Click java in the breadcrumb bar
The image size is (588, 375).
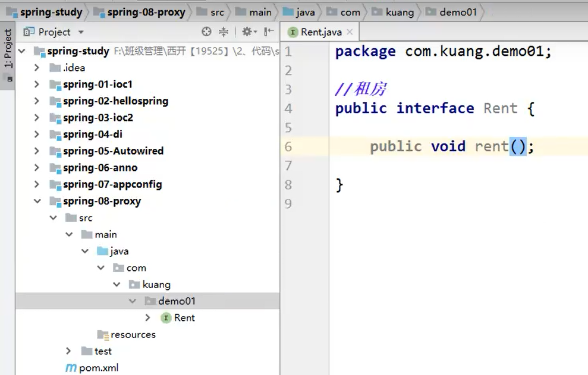[x=305, y=12]
